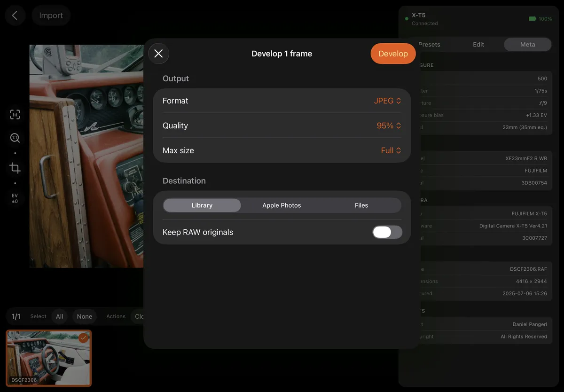
Task: Switch to the Meta tab
Action: pyautogui.click(x=527, y=44)
